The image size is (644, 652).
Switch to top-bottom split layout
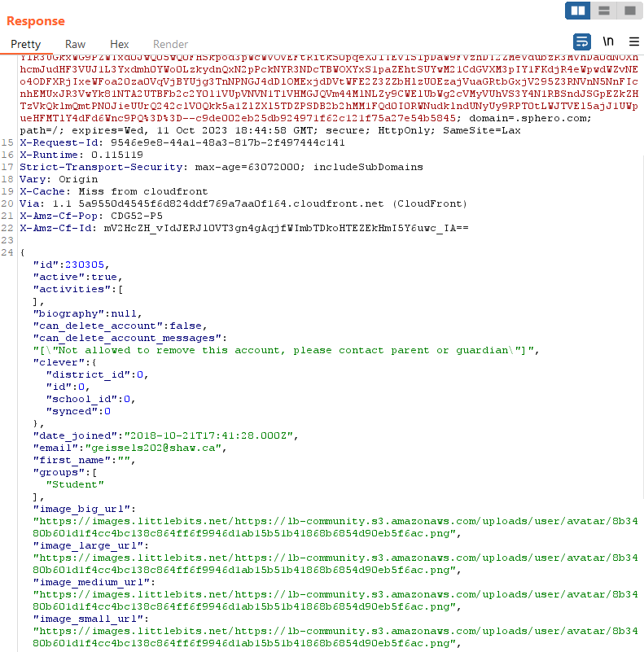(x=603, y=11)
